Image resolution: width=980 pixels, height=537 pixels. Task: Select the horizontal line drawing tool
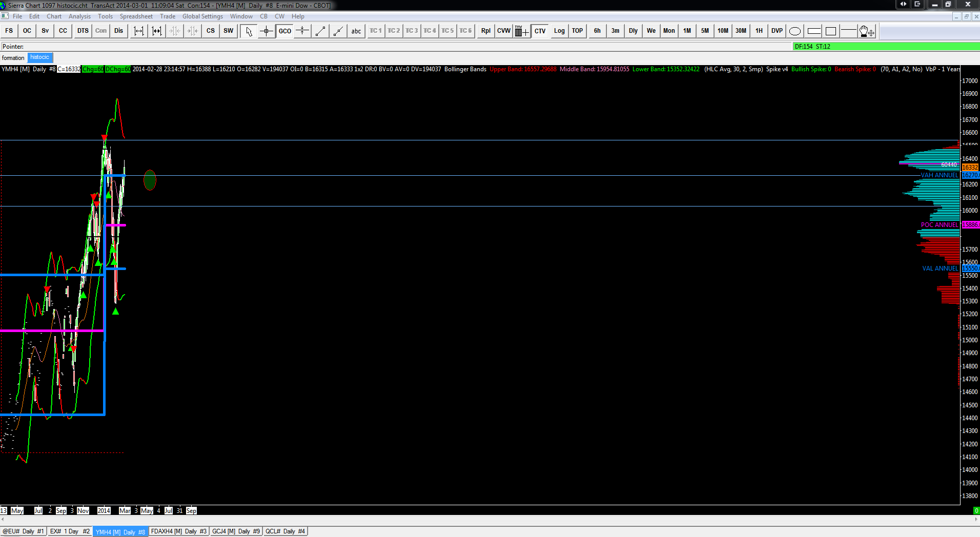(849, 31)
